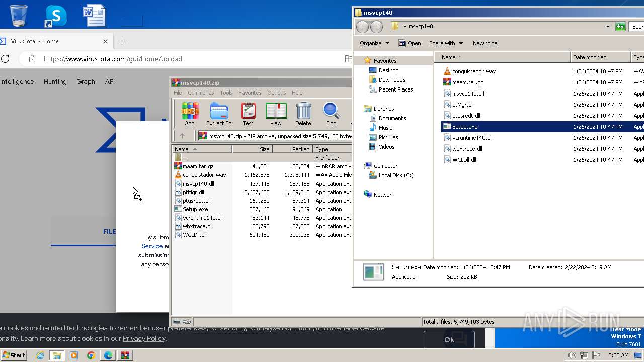Click the volume speaker tray icon
The width and height of the screenshot is (644, 362).
(x=572, y=355)
